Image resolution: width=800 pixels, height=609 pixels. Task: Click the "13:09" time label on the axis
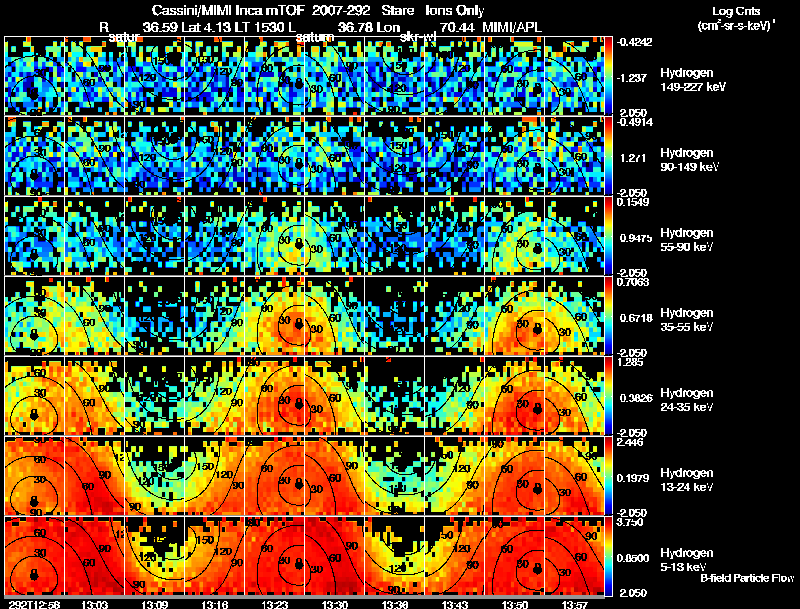click(154, 605)
